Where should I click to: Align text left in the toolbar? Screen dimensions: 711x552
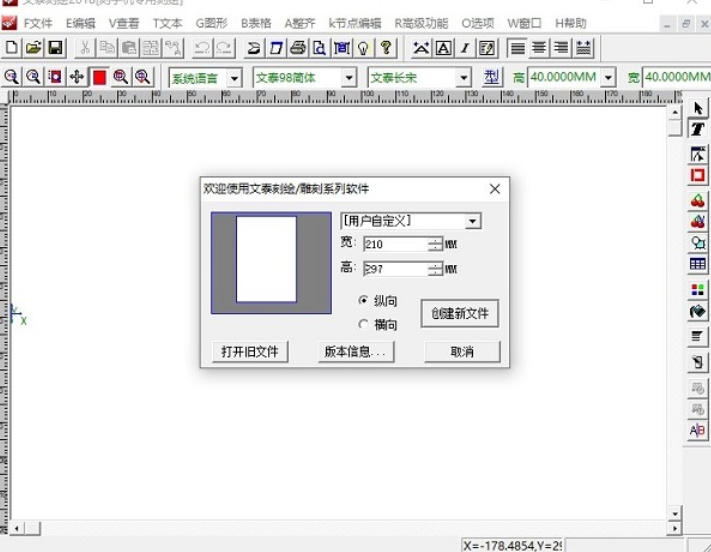pos(517,48)
